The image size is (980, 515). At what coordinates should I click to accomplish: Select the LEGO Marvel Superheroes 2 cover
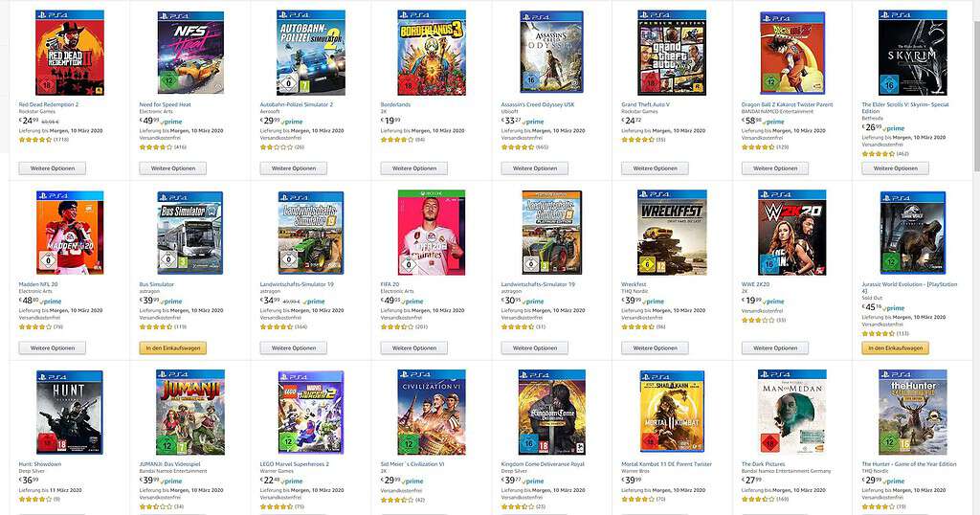311,412
